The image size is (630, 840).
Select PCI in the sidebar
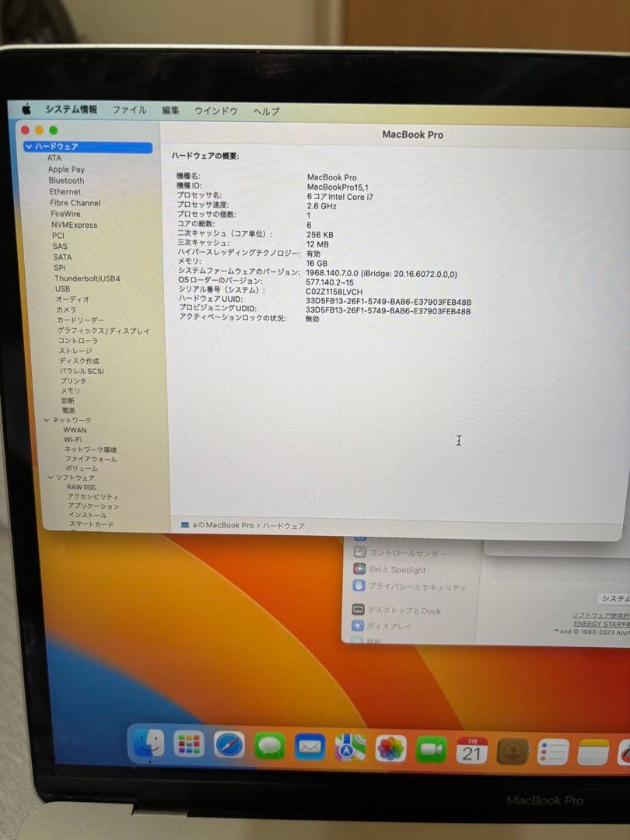point(58,236)
